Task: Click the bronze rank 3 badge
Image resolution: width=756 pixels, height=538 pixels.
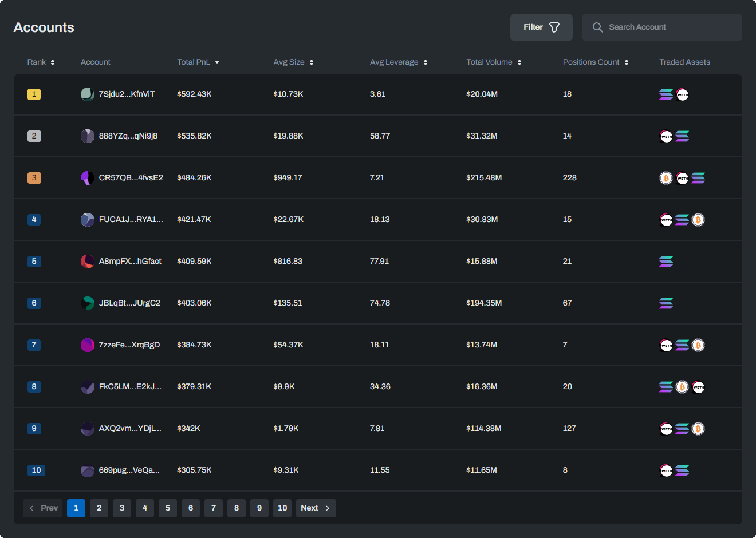Action: pos(34,178)
